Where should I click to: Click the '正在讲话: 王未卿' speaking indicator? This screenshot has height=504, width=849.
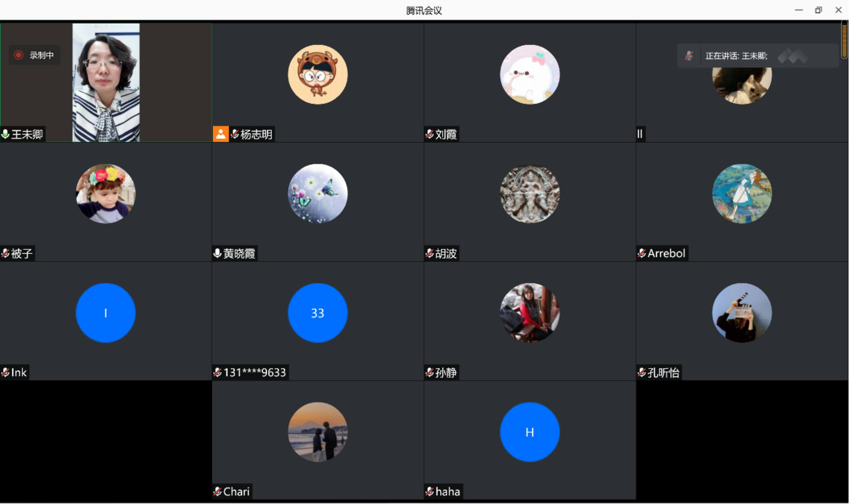736,56
